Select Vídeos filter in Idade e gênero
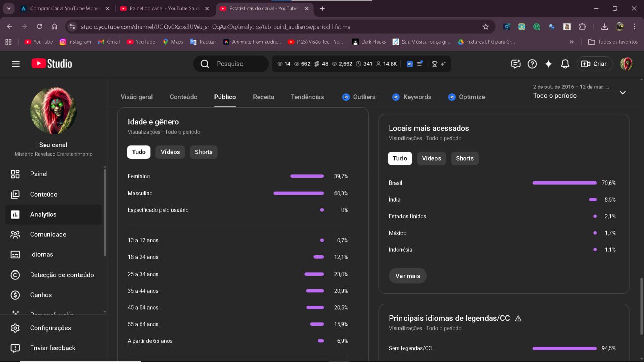 point(170,152)
